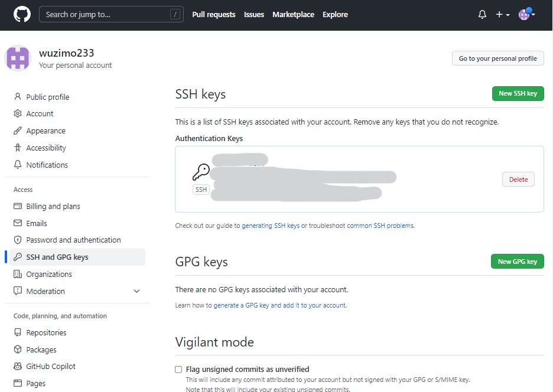Go to Pull requests in top nav

pyautogui.click(x=213, y=15)
